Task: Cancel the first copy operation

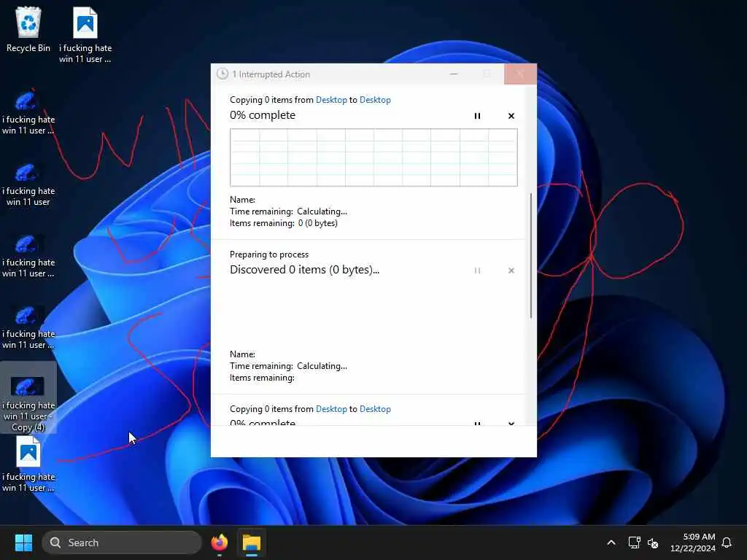Action: click(x=511, y=116)
